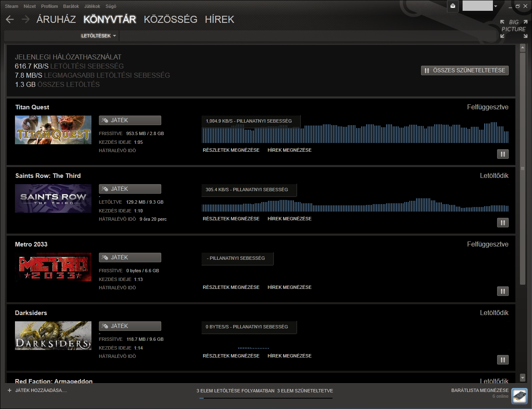
Task: Click the Metro 2033 title text
Action: [x=31, y=244]
